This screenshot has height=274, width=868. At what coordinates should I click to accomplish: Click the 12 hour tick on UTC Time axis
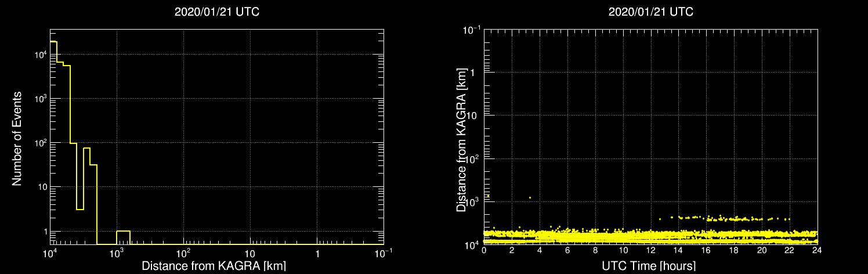coord(651,251)
